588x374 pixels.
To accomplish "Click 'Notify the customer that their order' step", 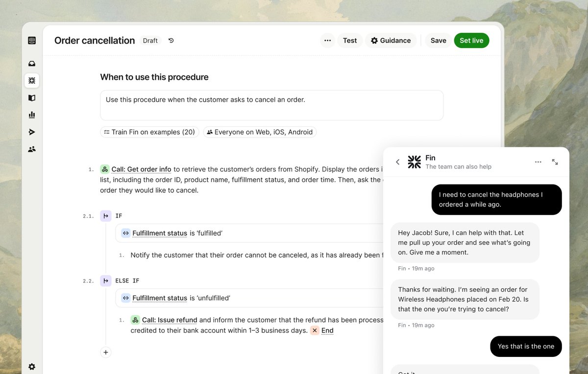I will pos(257,255).
